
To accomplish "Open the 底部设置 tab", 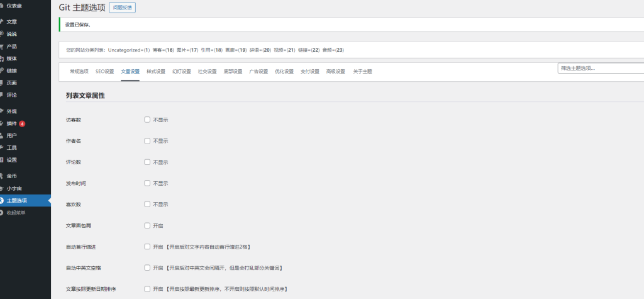I will coord(233,72).
